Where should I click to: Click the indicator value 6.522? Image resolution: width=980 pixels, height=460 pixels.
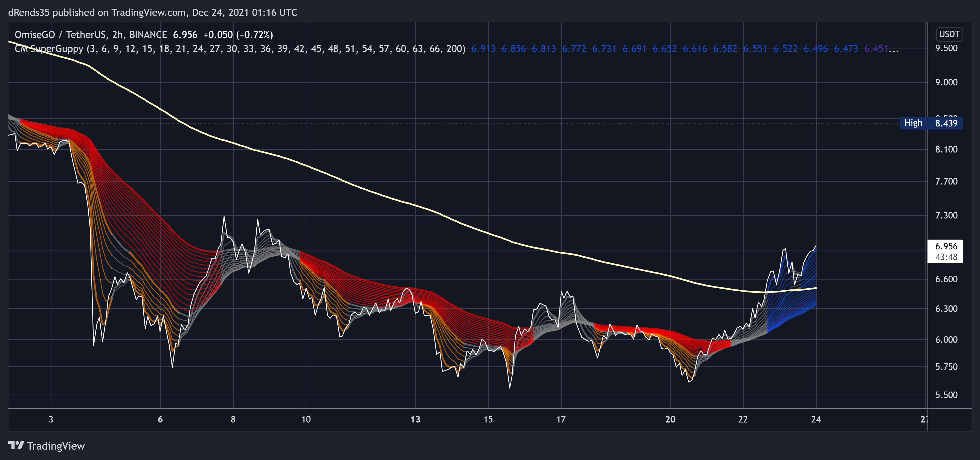click(785, 49)
